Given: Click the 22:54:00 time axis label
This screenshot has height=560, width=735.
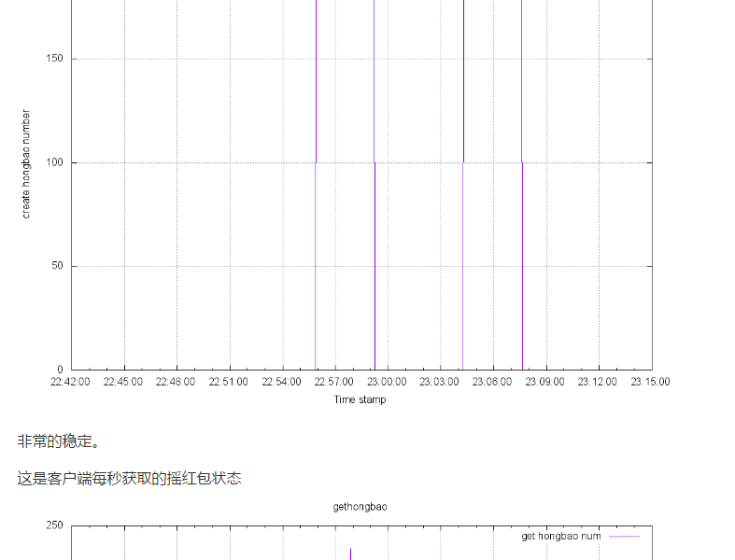Looking at the screenshot, I should pos(281,382).
